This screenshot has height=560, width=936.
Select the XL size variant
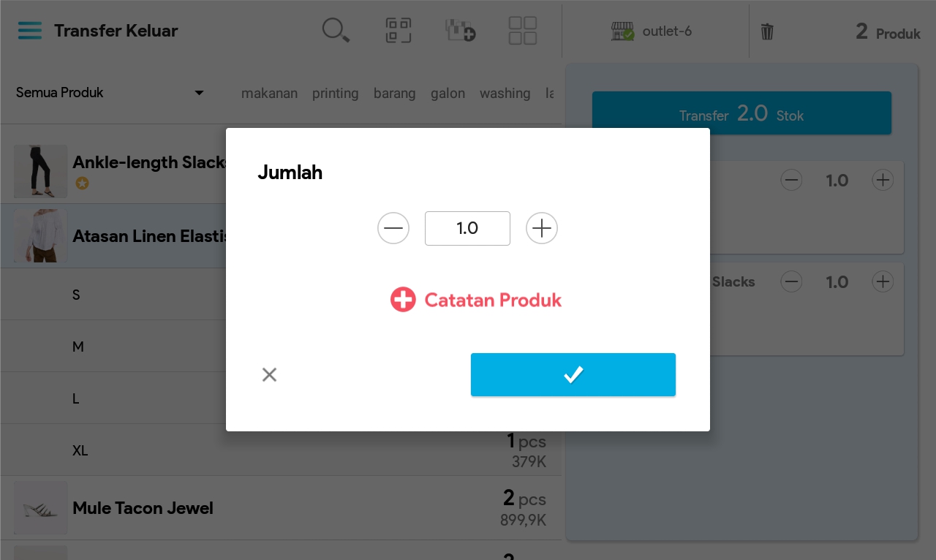80,450
